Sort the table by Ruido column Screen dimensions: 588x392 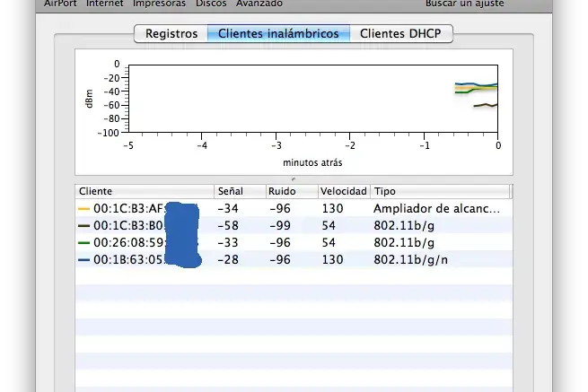pos(292,191)
